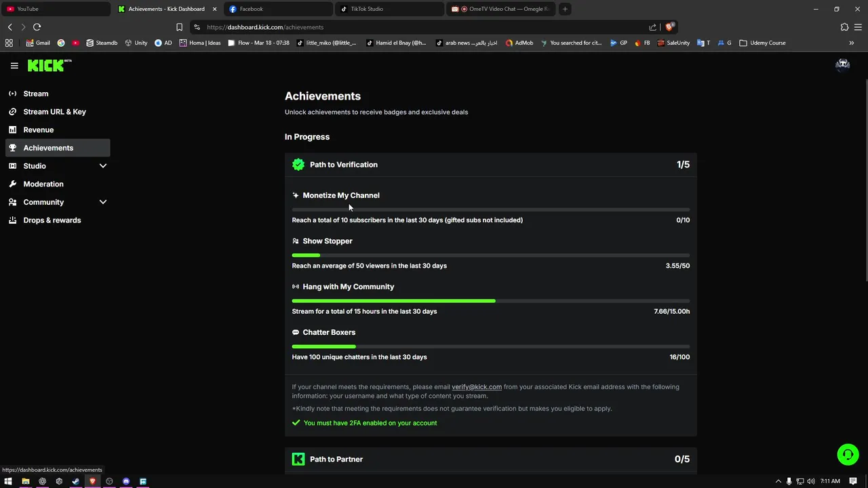Open the Revenue page in the sidebar
The height and width of the screenshot is (488, 868).
[x=38, y=130]
